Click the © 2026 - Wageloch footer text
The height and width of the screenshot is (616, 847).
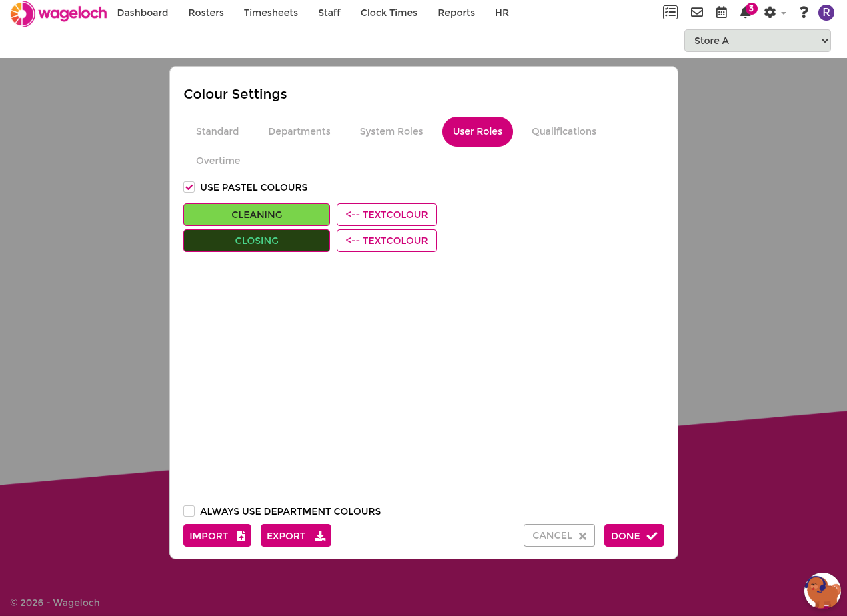[55, 603]
